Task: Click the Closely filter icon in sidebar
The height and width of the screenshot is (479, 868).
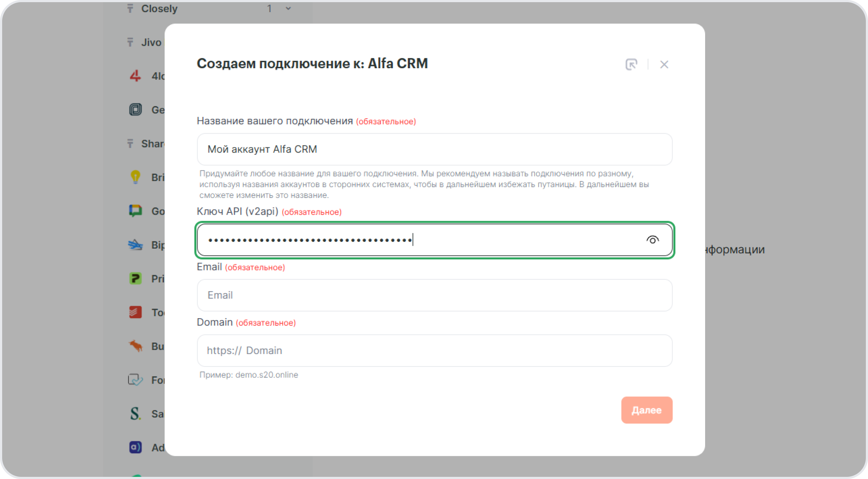Action: (130, 8)
